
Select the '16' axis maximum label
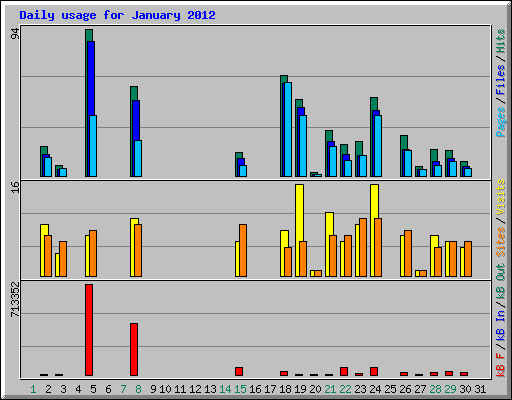tap(15, 187)
